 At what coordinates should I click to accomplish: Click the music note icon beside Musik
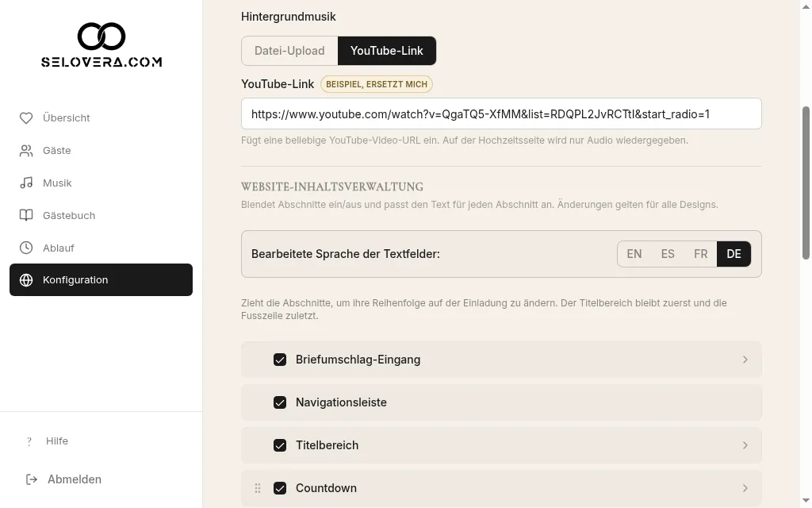(x=26, y=183)
